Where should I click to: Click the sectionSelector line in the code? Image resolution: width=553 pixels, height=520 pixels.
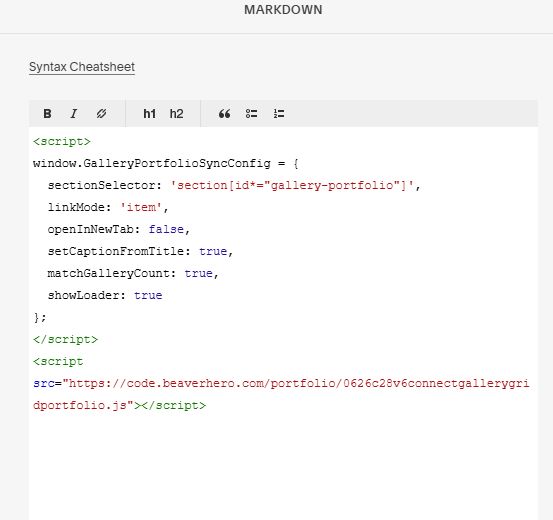coord(234,185)
